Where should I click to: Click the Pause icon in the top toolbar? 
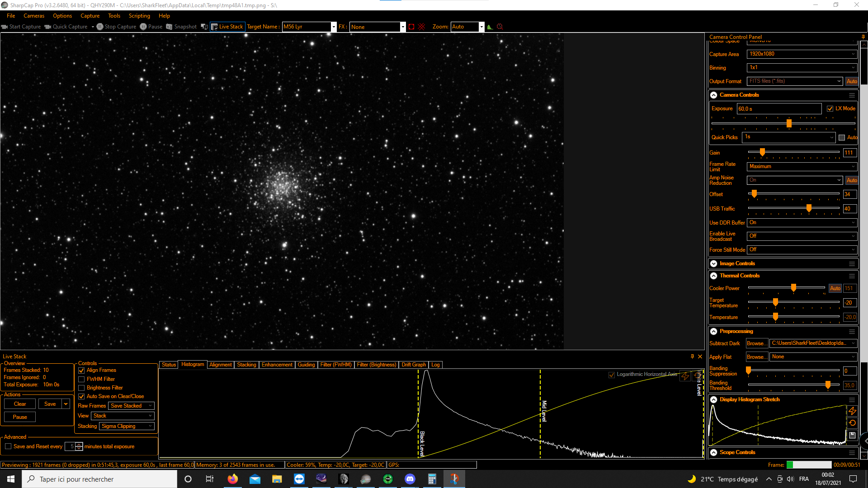coord(143,27)
